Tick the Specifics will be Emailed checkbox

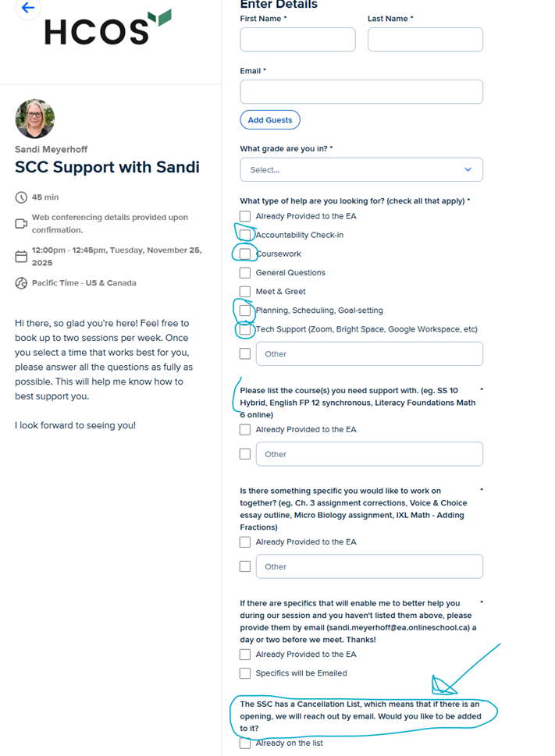(245, 673)
